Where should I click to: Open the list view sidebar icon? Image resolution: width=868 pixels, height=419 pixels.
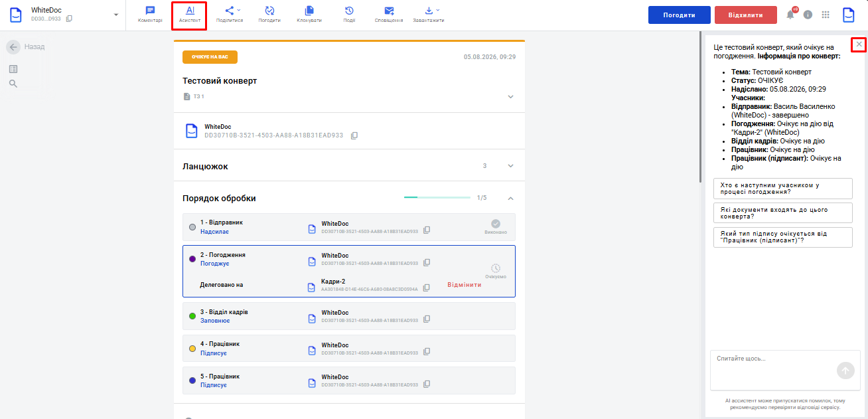[x=13, y=69]
